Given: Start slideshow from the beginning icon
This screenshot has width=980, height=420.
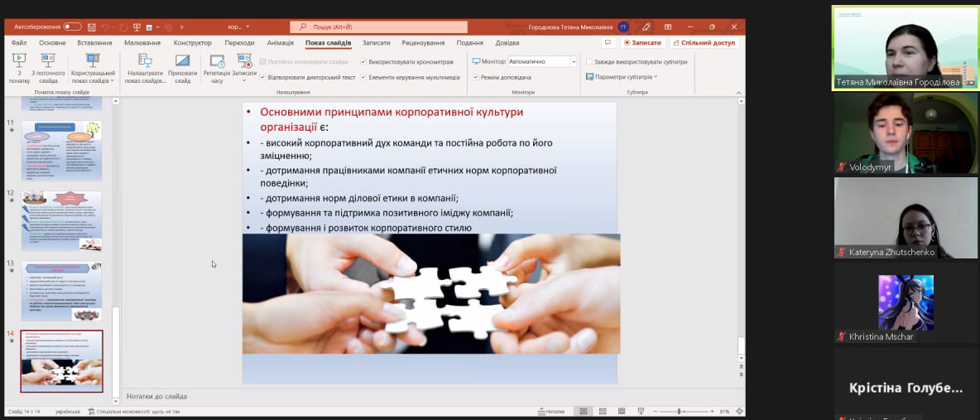Looking at the screenshot, I should [19, 61].
